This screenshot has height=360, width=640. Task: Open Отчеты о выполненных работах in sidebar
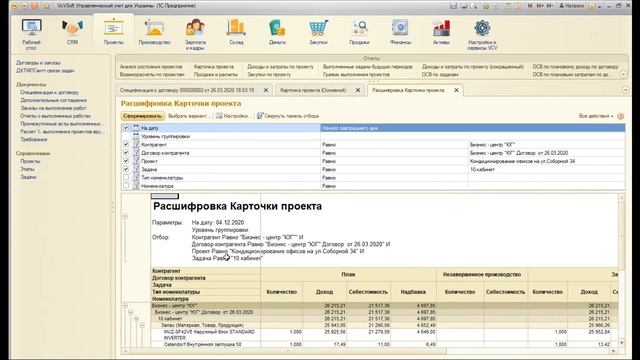[x=56, y=116]
